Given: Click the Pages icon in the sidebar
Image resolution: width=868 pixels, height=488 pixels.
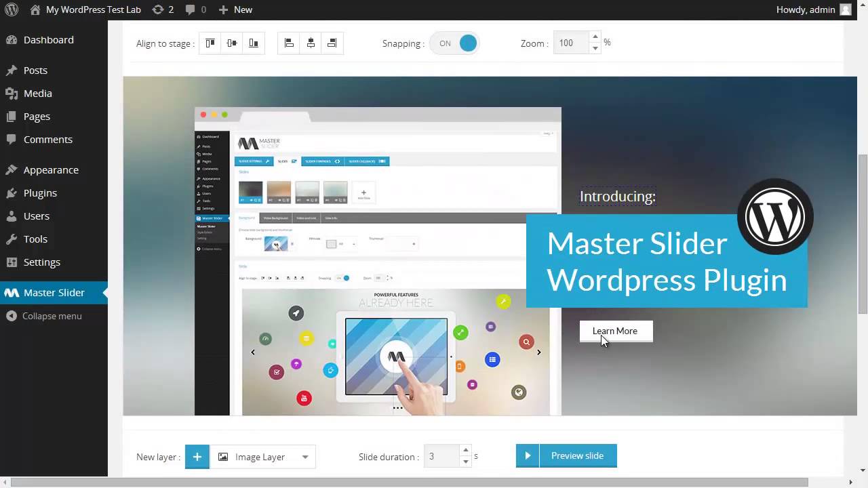Looking at the screenshot, I should click(x=12, y=116).
